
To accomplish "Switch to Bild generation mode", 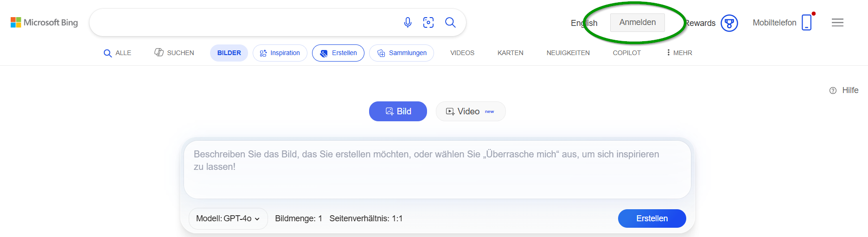I will click(x=398, y=111).
